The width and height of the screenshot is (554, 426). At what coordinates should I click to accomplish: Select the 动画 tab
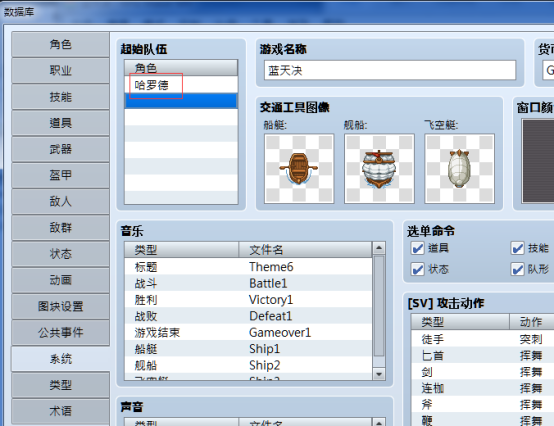click(60, 280)
